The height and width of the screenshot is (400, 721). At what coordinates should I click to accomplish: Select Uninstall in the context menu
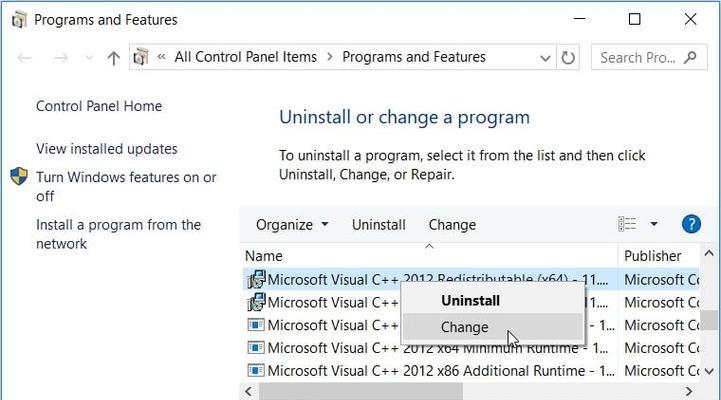(x=493, y=301)
